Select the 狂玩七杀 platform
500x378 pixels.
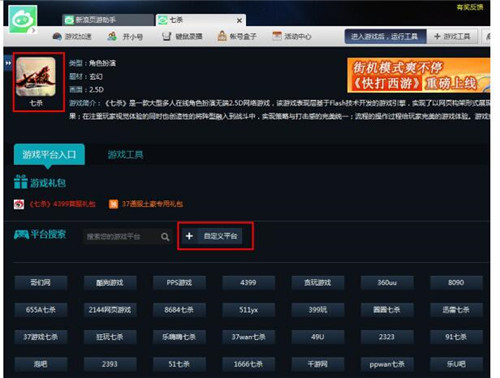click(x=110, y=337)
